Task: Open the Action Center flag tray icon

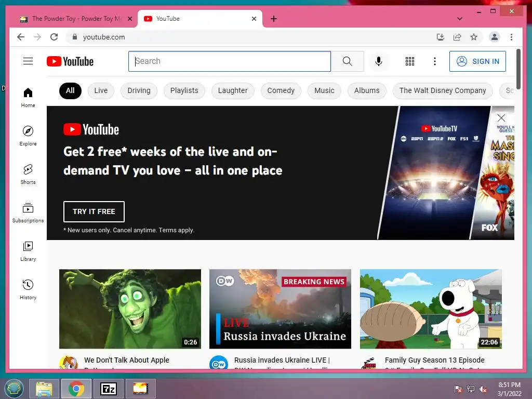Action: tap(458, 389)
